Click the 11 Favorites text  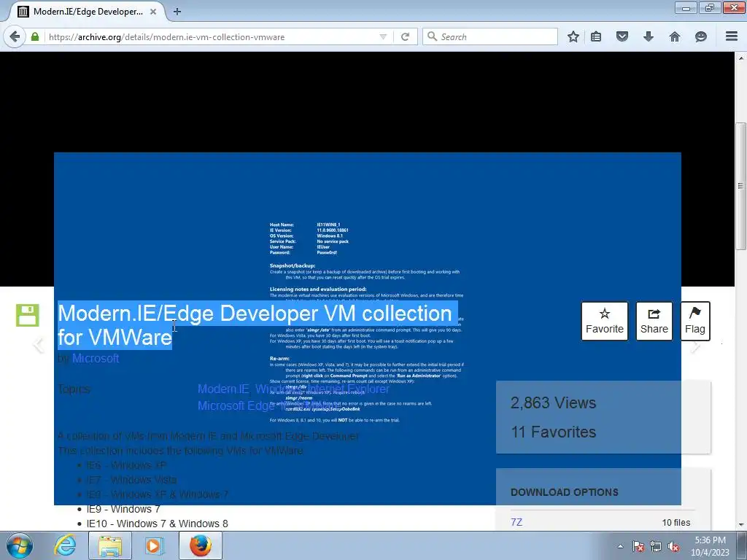[553, 432]
